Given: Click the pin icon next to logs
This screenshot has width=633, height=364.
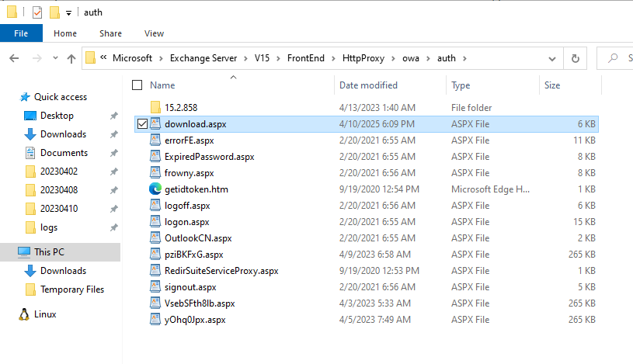Looking at the screenshot, I should point(114,227).
